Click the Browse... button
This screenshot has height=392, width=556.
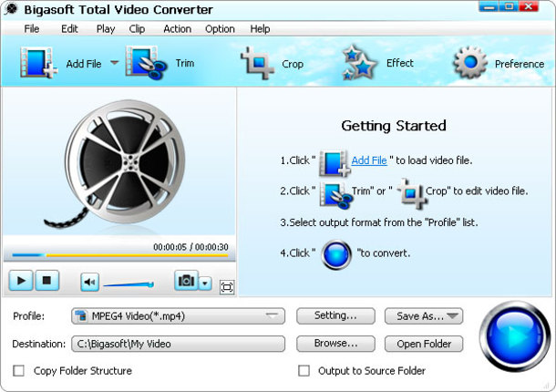335,344
